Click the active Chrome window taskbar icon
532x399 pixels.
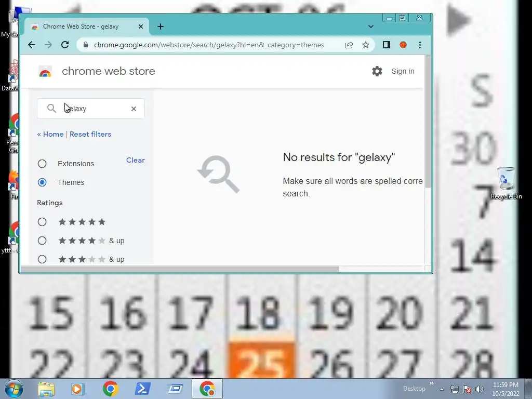point(207,389)
